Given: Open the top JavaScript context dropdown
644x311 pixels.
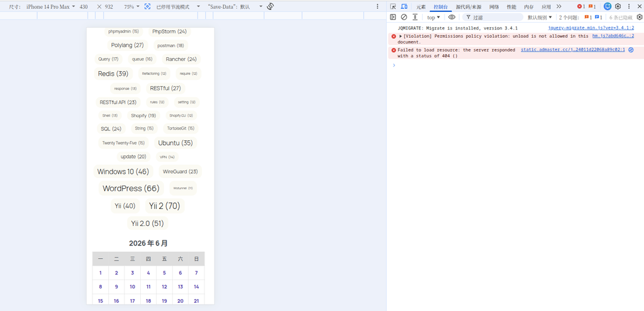Looking at the screenshot, I should tap(433, 17).
